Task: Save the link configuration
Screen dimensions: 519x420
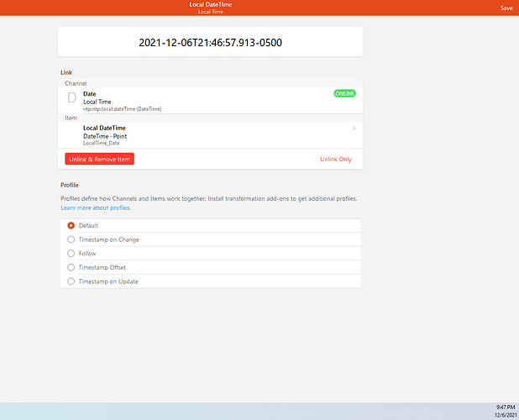Action: 506,8
